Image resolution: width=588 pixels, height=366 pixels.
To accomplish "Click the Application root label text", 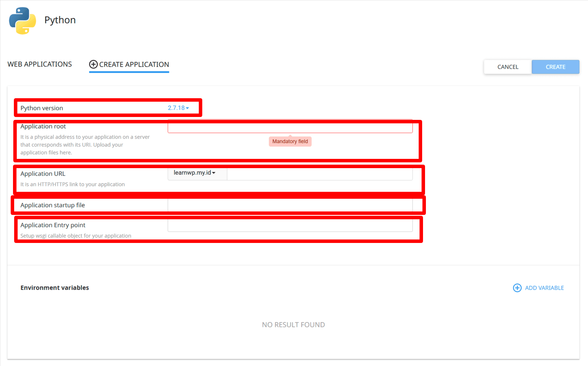I will point(43,126).
